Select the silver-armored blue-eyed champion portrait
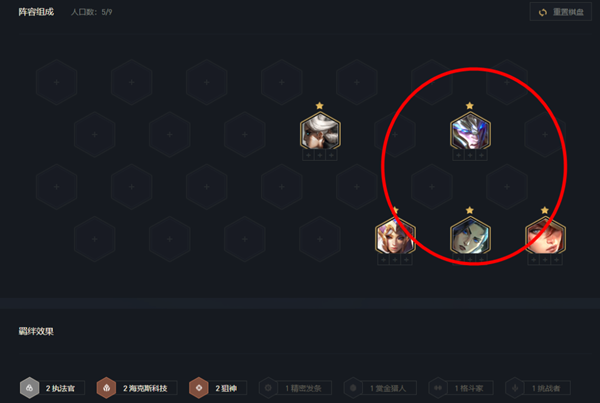The height and width of the screenshot is (403, 600). tap(470, 131)
